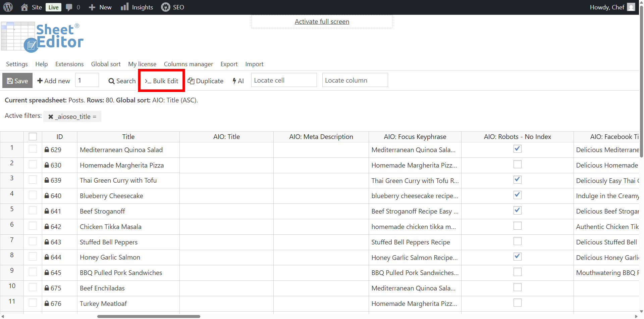Image resolution: width=644 pixels, height=319 pixels.
Task: Open the Export menu item
Action: click(229, 64)
